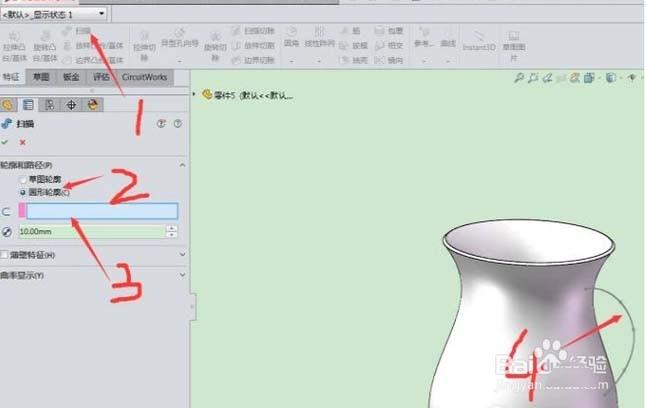Viewport: 646px width, 408px height.
Task: Click the Linear Pattern (线性阵列) tool
Action: point(319,37)
